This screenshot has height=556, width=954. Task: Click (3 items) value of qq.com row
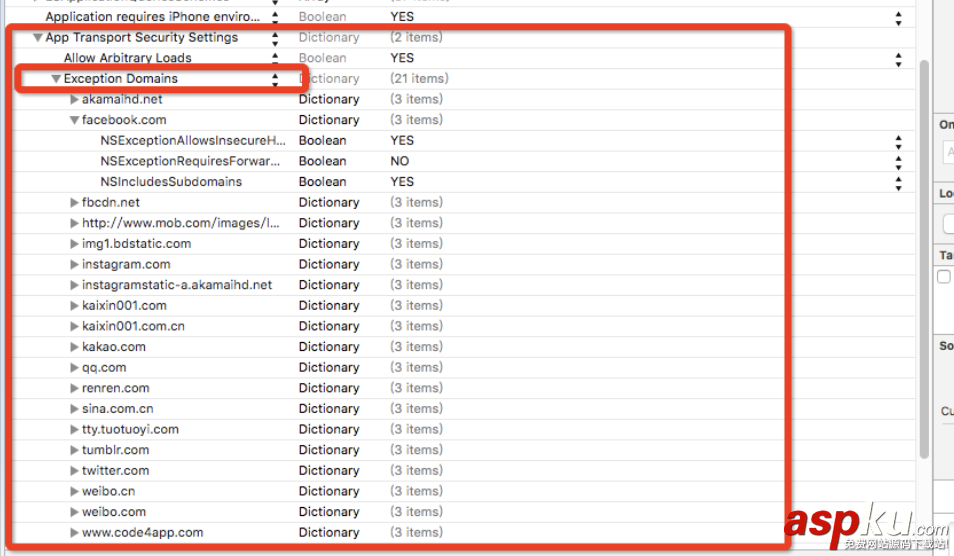click(416, 367)
